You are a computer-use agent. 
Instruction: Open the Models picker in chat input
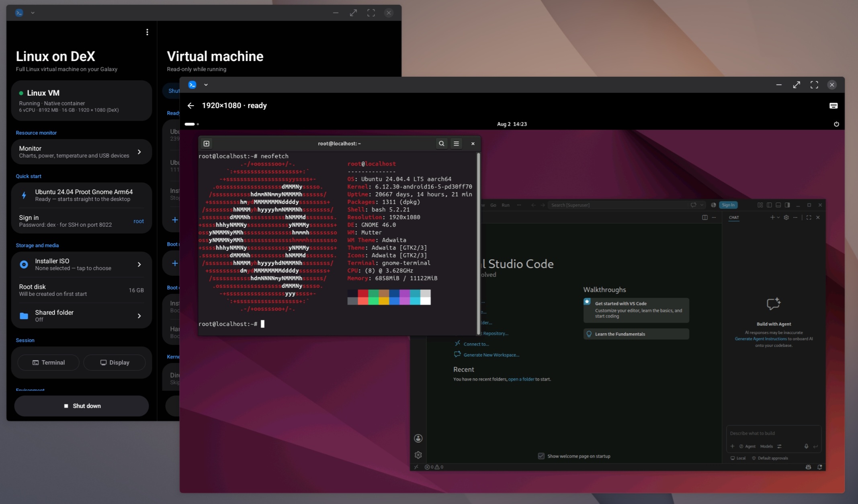pos(766,446)
